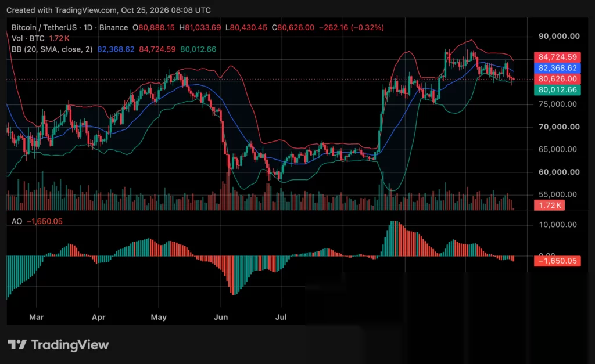The image size is (595, 364).
Task: Click the high price H81,033.69
Action: coord(200,28)
